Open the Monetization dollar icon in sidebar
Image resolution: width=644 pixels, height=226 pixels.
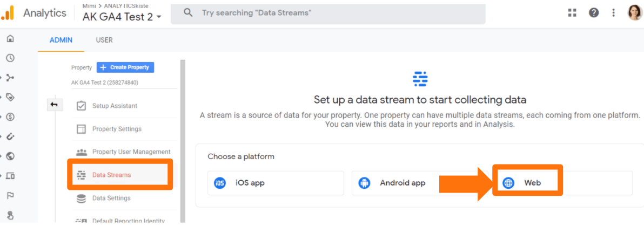click(11, 117)
